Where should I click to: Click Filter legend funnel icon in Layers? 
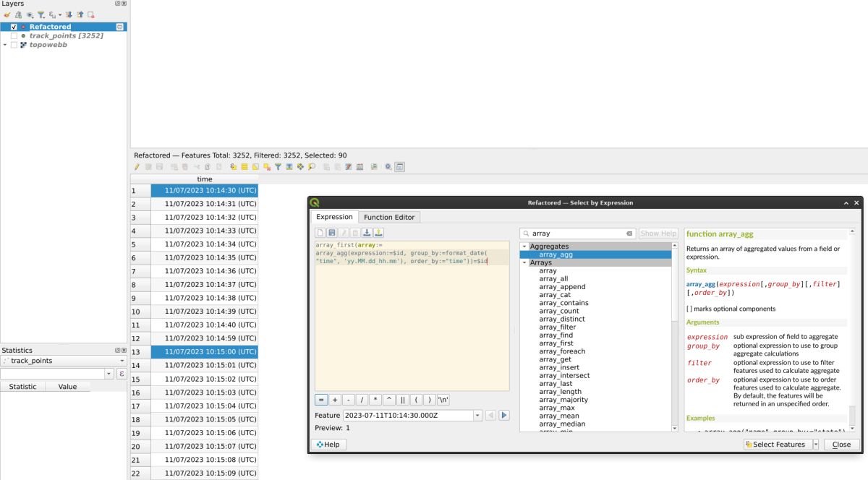41,14
